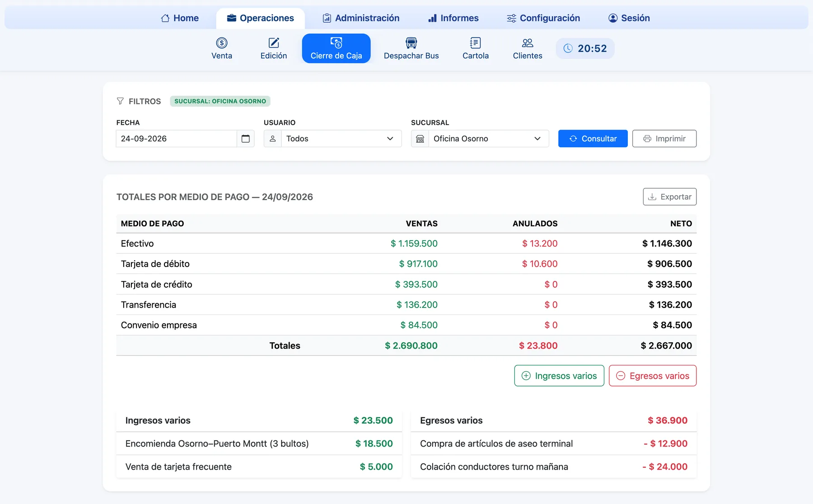Click the total neto $ 2.667.000

pyautogui.click(x=666, y=345)
